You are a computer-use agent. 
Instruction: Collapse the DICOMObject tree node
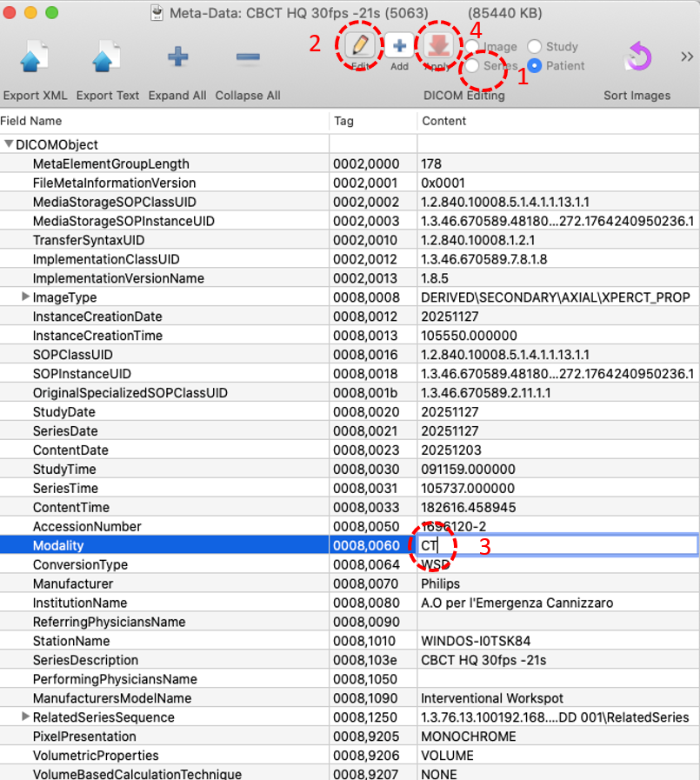(x=9, y=145)
